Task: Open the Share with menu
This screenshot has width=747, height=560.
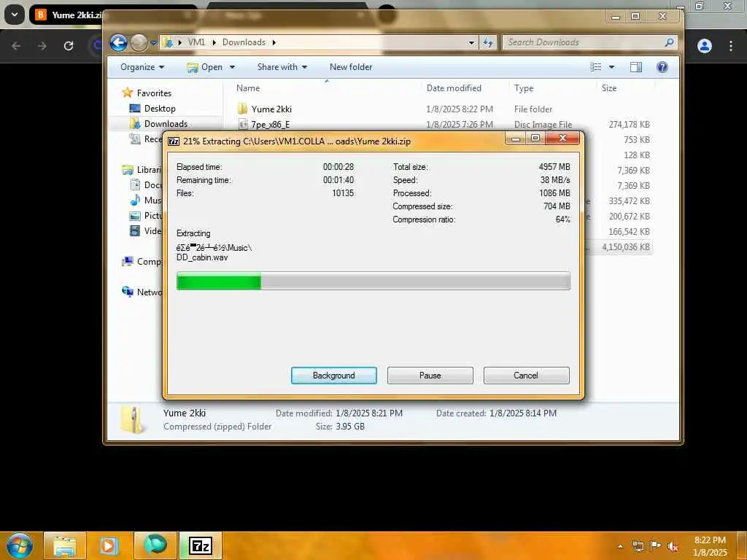Action: click(x=282, y=67)
